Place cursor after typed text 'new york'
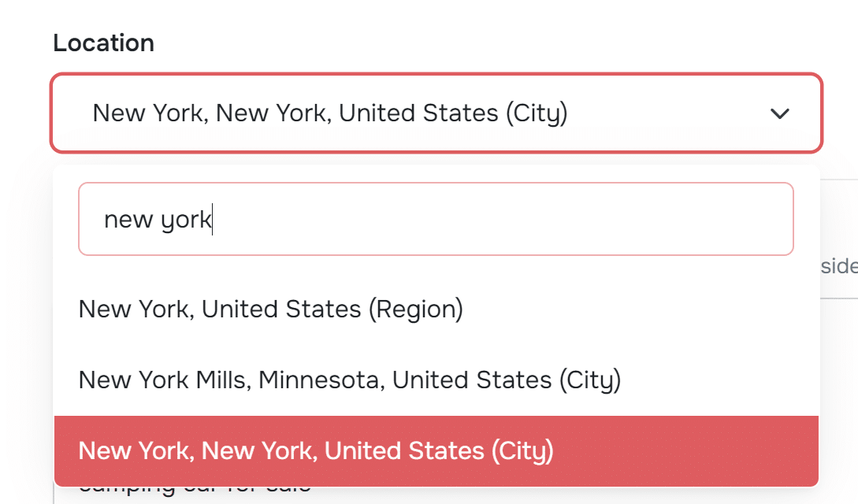Image resolution: width=858 pixels, height=504 pixels. (211, 219)
